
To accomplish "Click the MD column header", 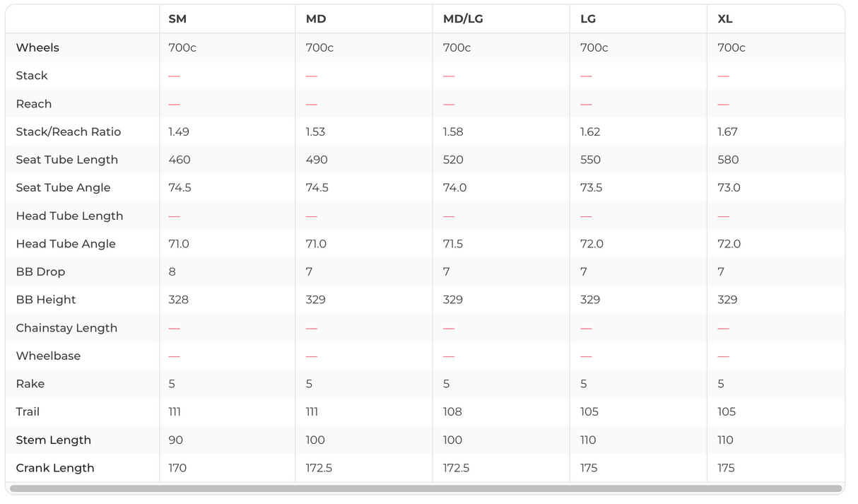I will pos(316,19).
